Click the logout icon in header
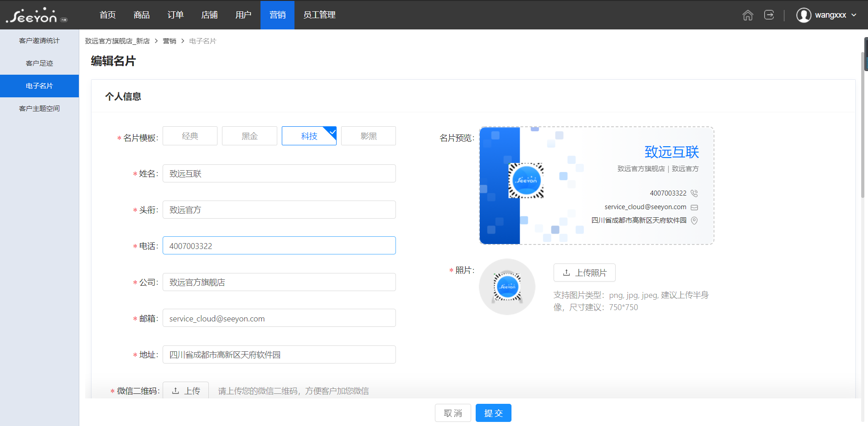Image resolution: width=868 pixels, height=426 pixels. pyautogui.click(x=769, y=15)
